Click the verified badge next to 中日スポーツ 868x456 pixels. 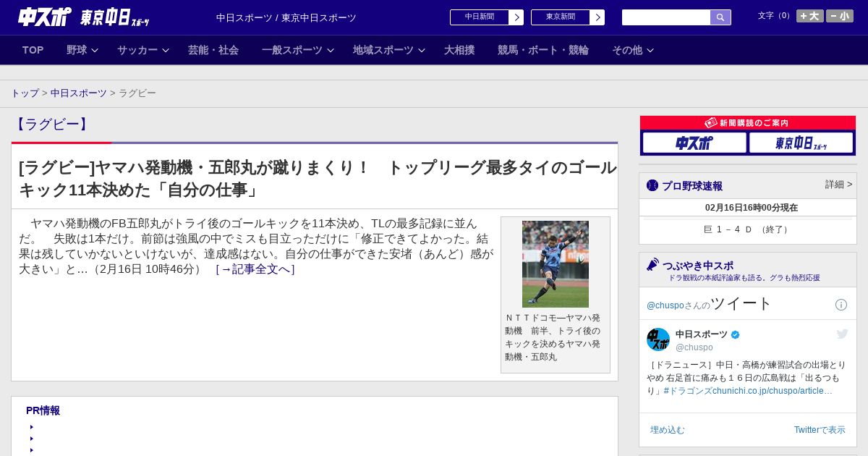click(x=736, y=334)
